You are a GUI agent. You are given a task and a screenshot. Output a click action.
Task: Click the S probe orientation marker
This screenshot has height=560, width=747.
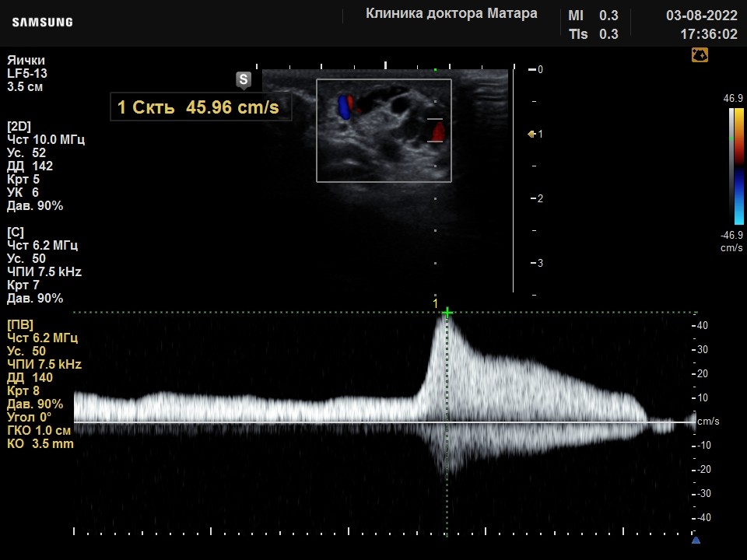(x=244, y=80)
